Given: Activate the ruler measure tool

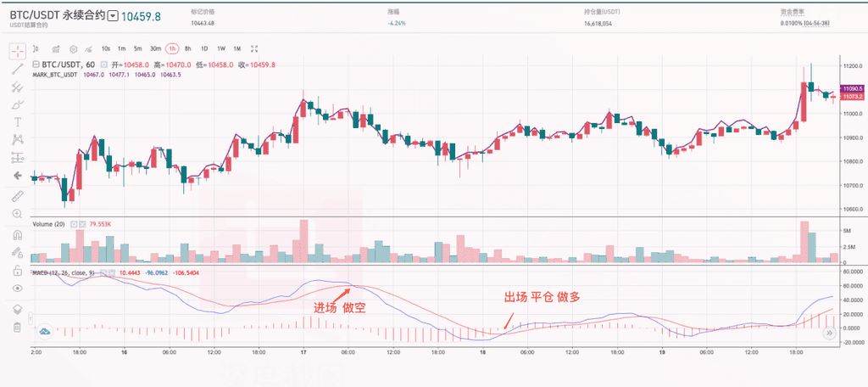Looking at the screenshot, I should pyautogui.click(x=16, y=195).
